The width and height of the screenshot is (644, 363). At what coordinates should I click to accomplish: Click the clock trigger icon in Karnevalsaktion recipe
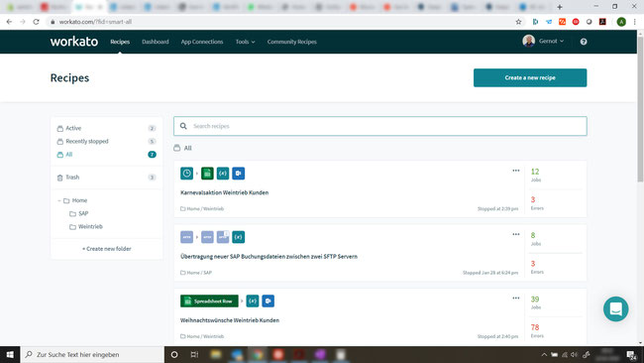(x=186, y=174)
